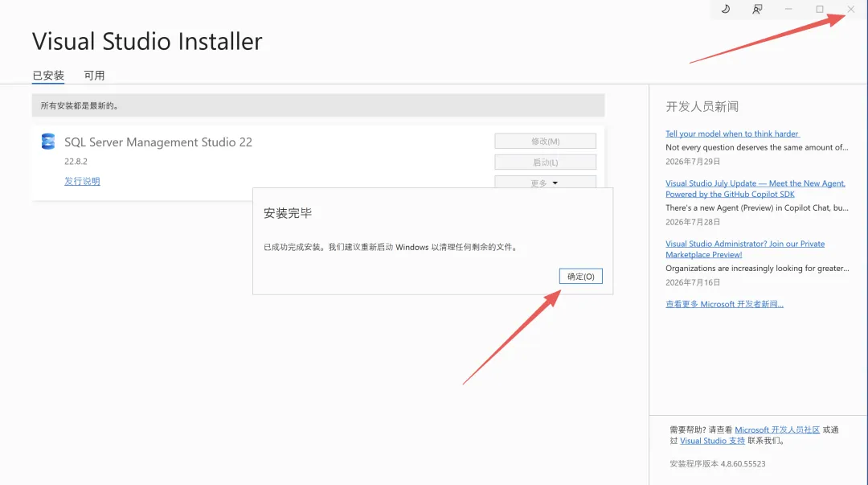Screen dimensions: 868x485
Task: Click the 安装程序版本 4.8.60.55523 text
Action: [718, 463]
